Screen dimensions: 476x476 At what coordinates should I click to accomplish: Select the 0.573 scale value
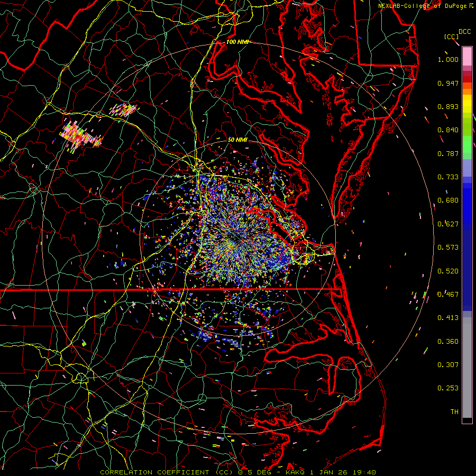click(448, 248)
